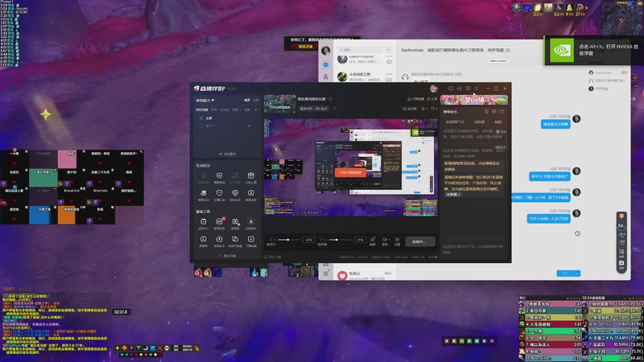Click the screen-capture icon in 基础工具 first row
Image resolution: width=644 pixels, height=362 pixels.
[x=235, y=222]
